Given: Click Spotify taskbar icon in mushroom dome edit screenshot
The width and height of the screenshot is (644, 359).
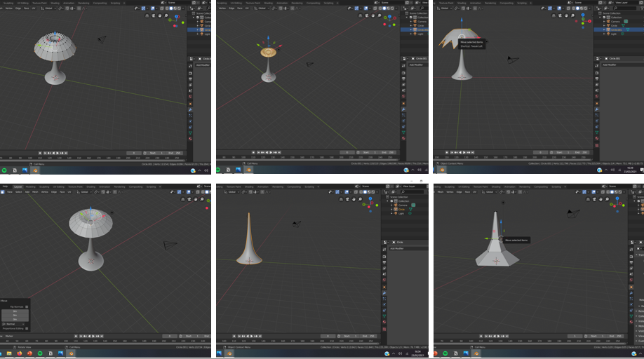Looking at the screenshot, I should 4,170.
